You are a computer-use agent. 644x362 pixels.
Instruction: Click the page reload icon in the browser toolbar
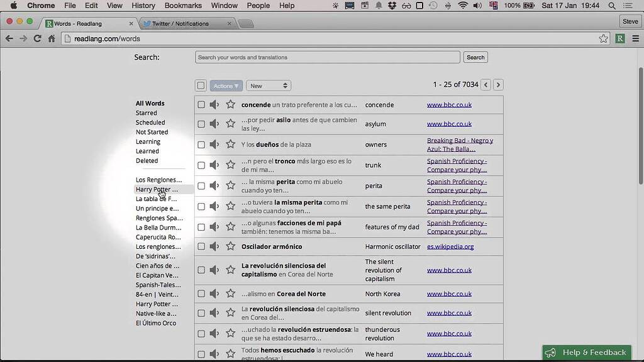[37, 38]
